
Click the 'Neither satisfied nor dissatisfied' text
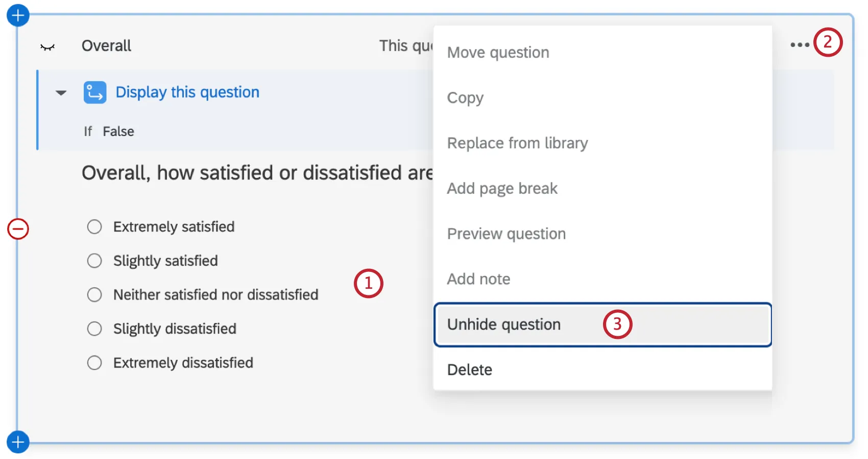[215, 295]
